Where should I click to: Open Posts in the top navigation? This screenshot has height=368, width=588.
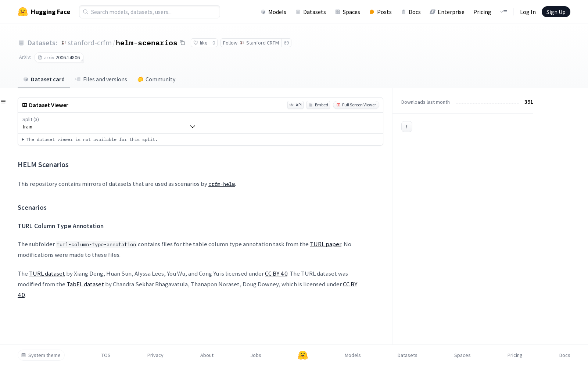coord(381,12)
